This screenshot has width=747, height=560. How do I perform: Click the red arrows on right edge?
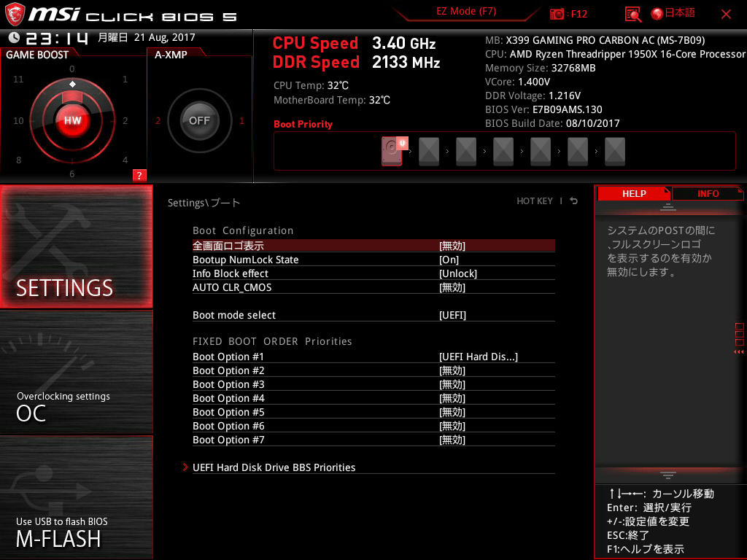point(738,352)
